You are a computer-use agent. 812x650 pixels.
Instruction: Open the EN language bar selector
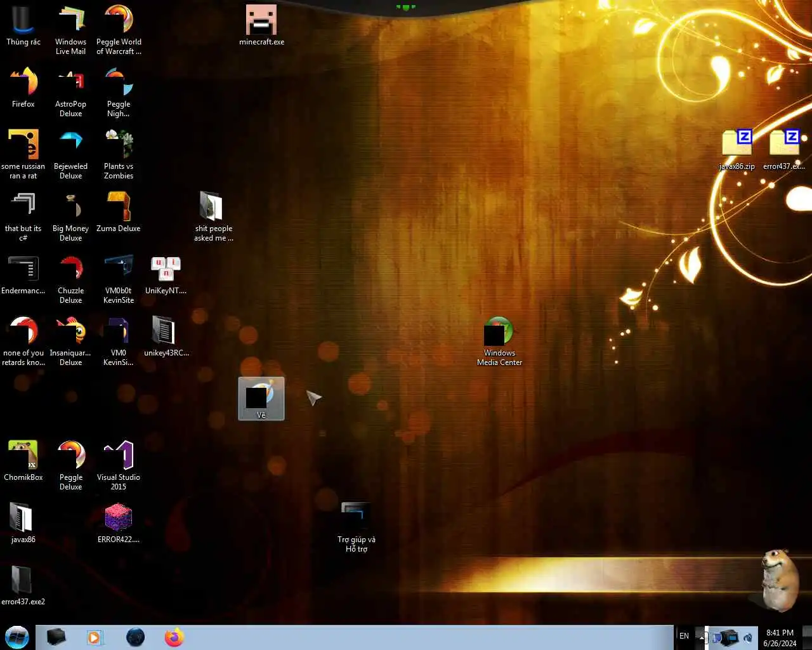684,636
